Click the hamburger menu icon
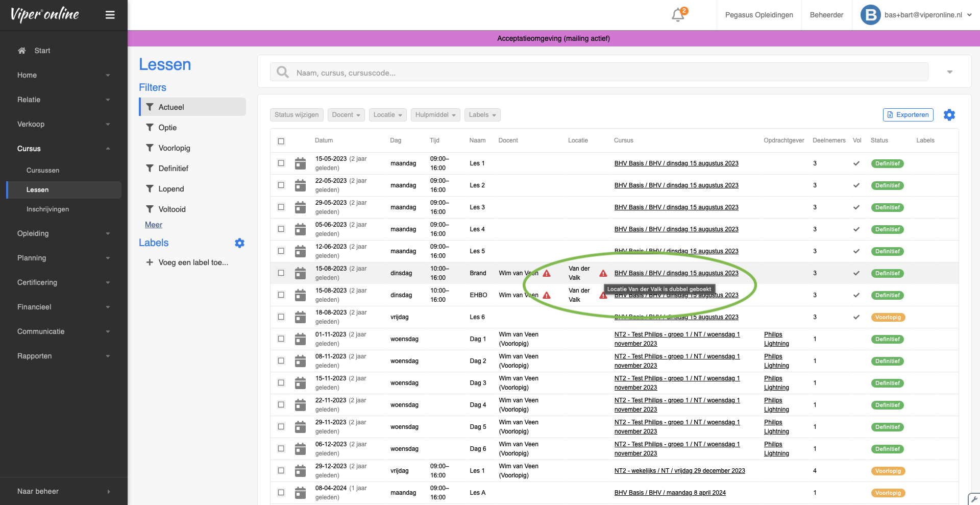 (110, 15)
